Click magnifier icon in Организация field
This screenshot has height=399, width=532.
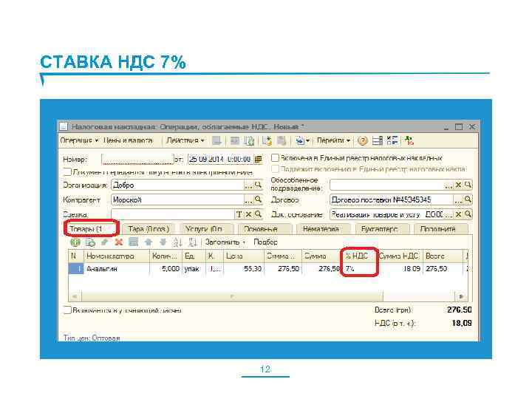pos(258,185)
